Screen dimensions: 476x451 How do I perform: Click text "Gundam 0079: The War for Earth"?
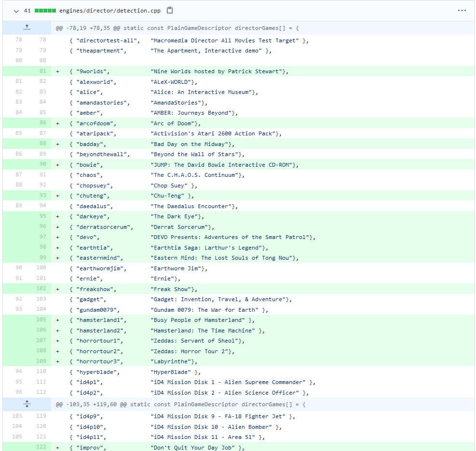tap(204, 310)
